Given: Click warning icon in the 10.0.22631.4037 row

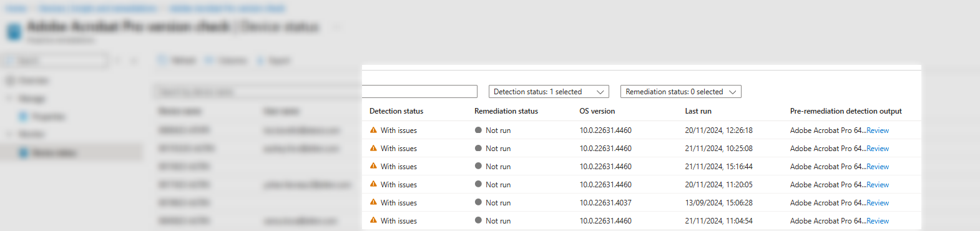Looking at the screenshot, I should [x=373, y=202].
